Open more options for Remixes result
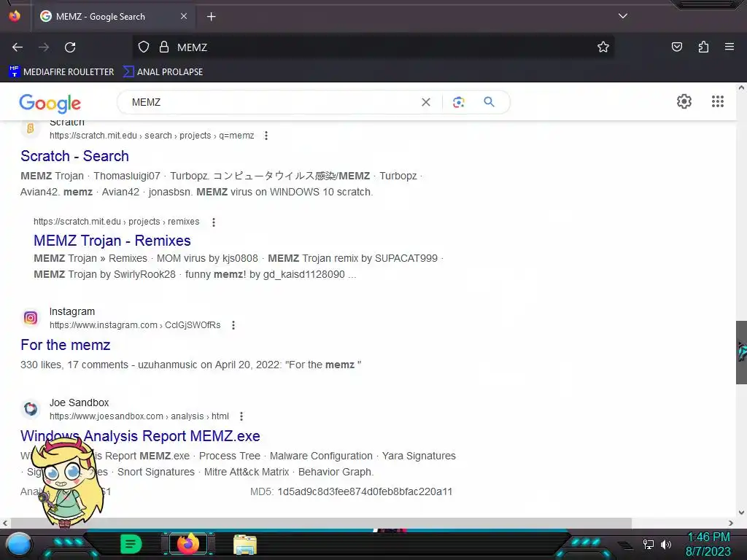This screenshot has height=560, width=747. tap(214, 222)
